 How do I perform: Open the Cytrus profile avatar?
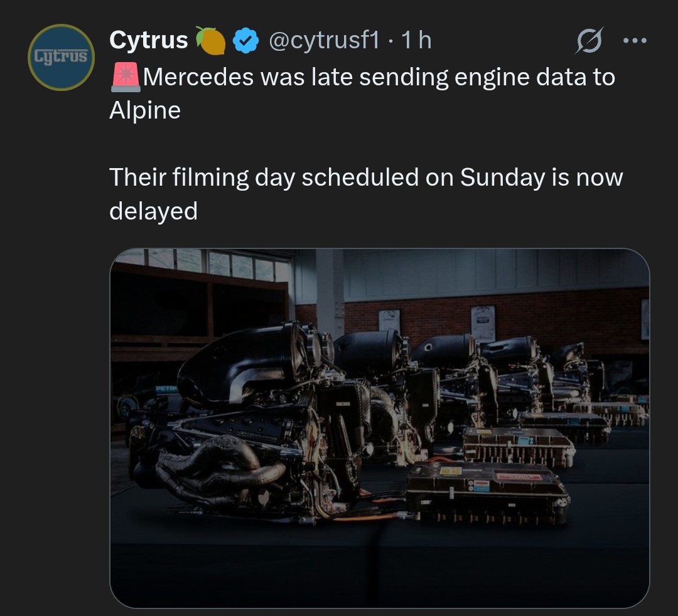61,57
